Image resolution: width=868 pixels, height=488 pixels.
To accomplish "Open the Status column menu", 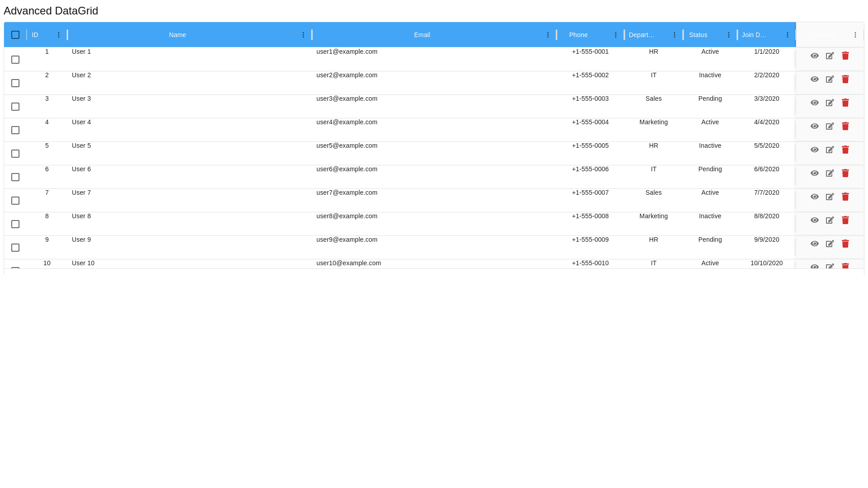I will (x=728, y=35).
